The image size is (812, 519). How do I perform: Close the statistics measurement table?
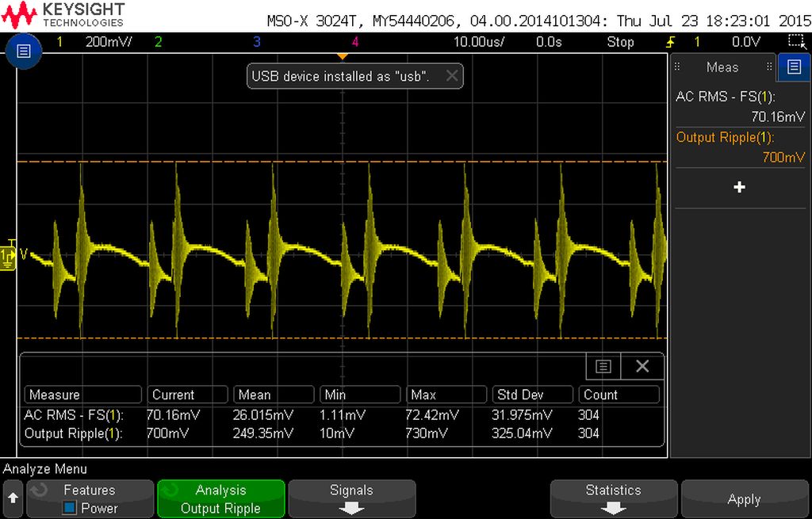click(642, 366)
